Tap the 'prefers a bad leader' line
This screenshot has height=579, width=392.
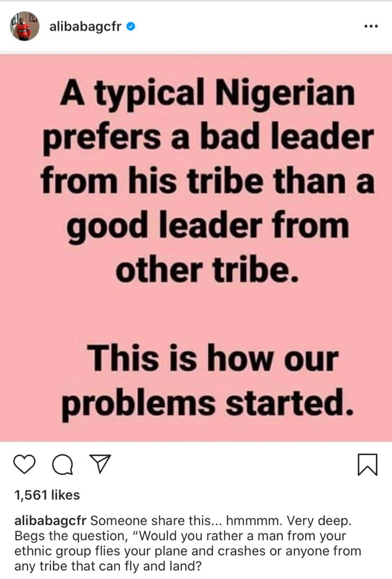point(208,137)
